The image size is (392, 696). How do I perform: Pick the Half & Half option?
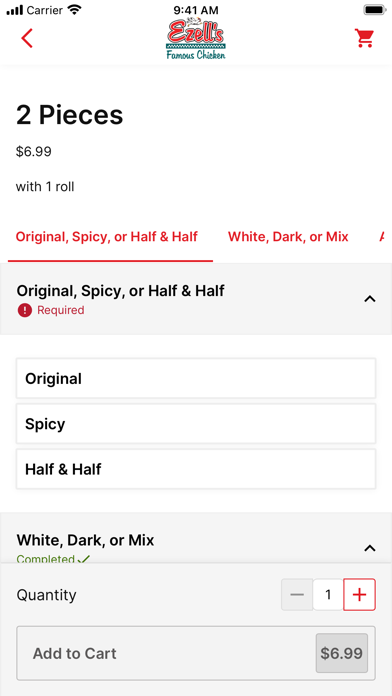196,469
